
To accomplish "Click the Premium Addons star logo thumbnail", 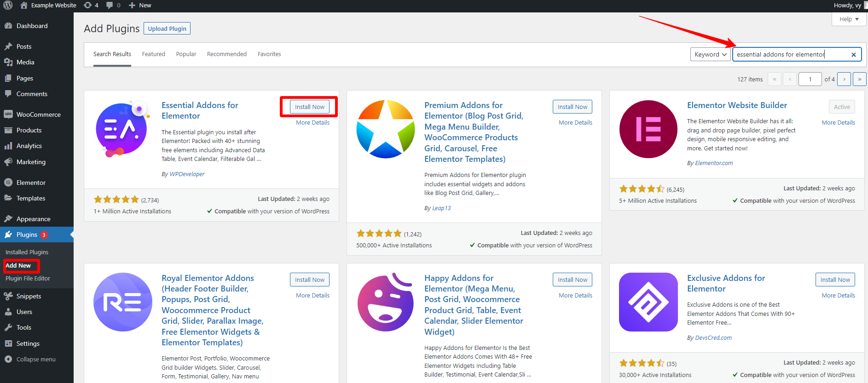I will coord(386,129).
